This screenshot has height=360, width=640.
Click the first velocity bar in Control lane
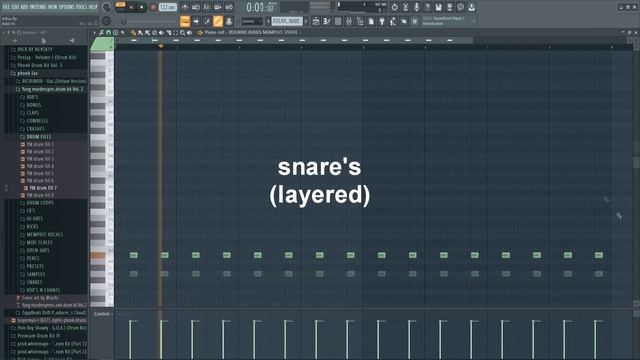[x=131, y=340]
